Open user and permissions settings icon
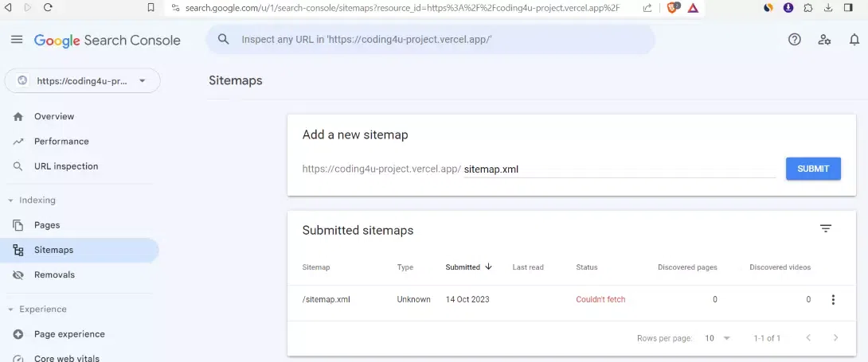The height and width of the screenshot is (362, 868). pos(824,40)
